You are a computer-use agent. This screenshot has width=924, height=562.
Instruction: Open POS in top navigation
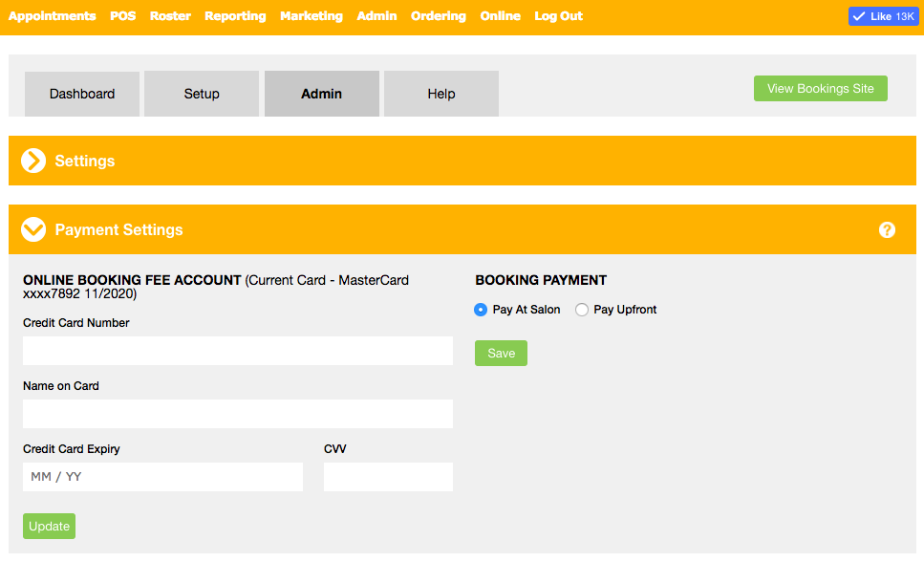click(x=122, y=16)
